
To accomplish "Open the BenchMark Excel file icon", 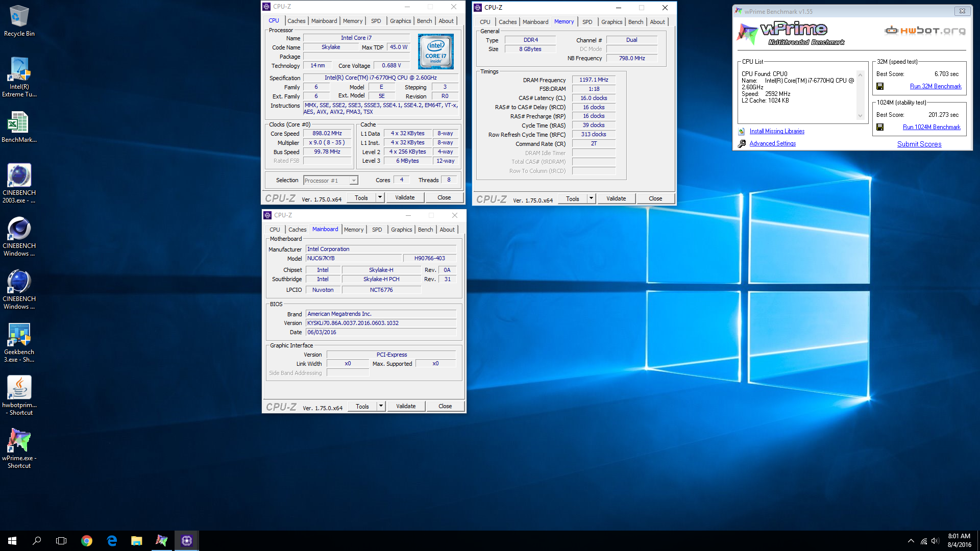I will (19, 128).
